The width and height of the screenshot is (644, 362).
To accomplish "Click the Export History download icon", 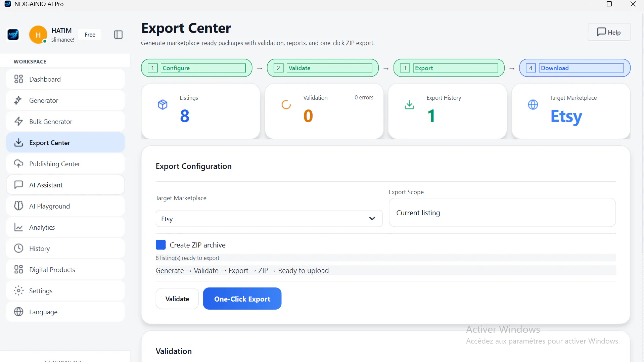I will tap(409, 104).
